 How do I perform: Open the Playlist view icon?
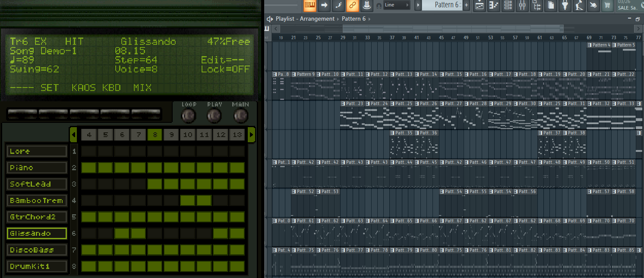[480, 5]
